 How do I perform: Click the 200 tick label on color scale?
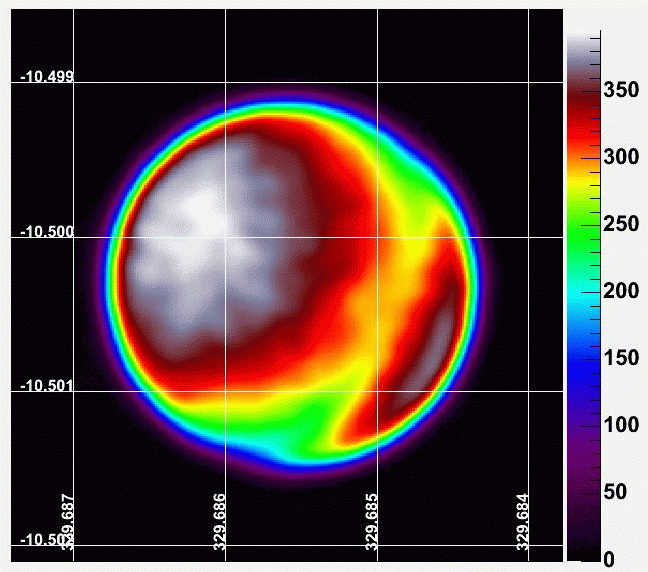621,292
